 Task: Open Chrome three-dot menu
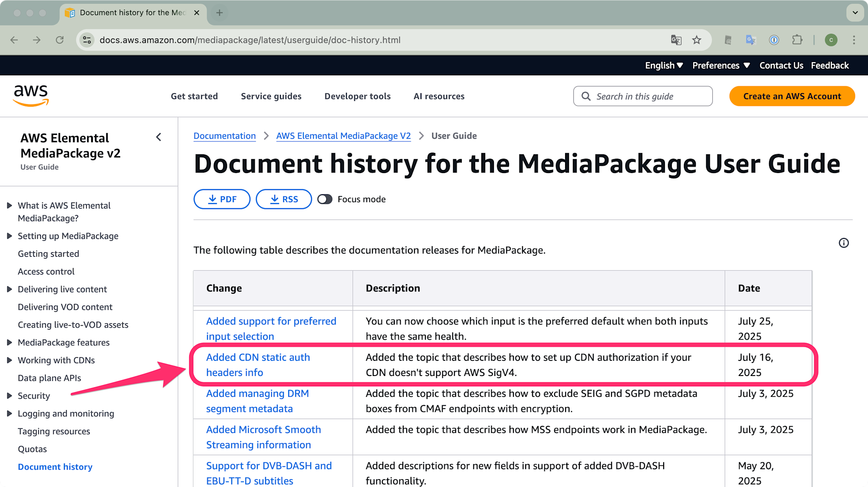click(854, 40)
